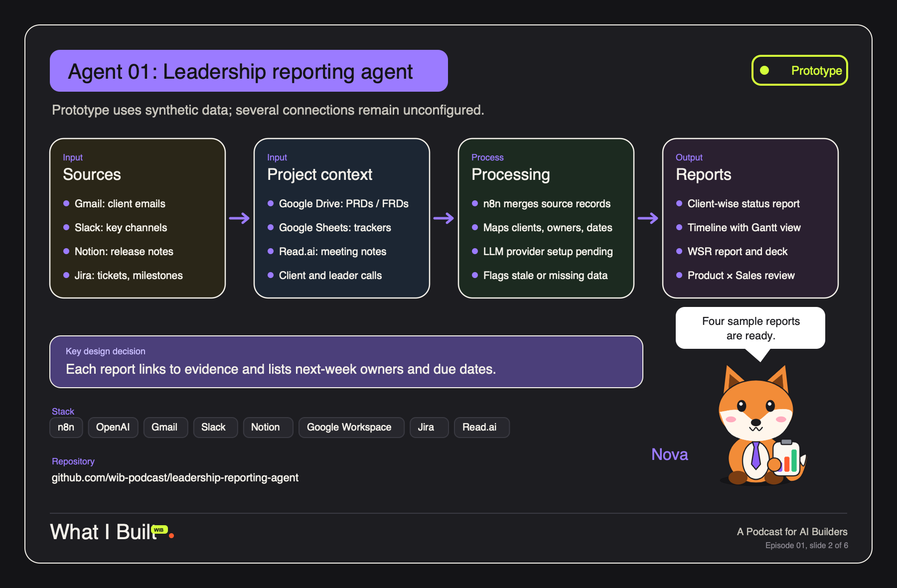
Task: Click the Sources card heading
Action: click(92, 174)
